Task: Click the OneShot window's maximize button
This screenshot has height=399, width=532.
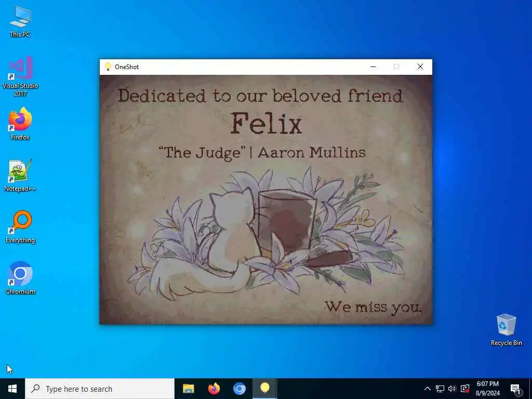Action: point(396,67)
